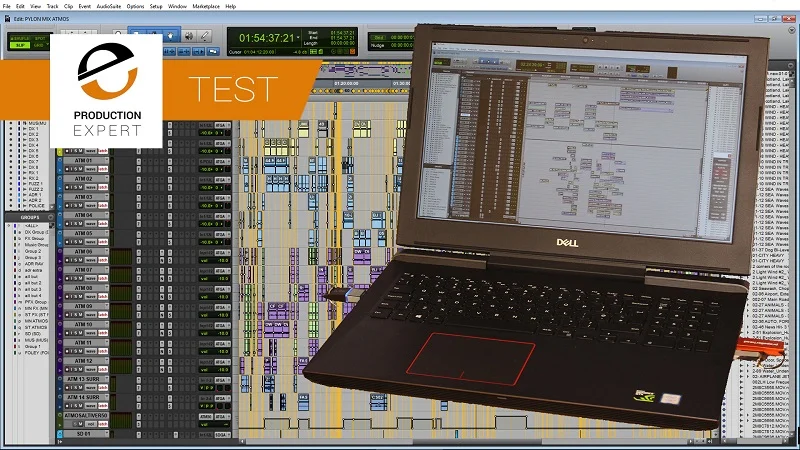Click the orange icon in the counter panel
This screenshot has width=800, height=450.
coord(352,52)
